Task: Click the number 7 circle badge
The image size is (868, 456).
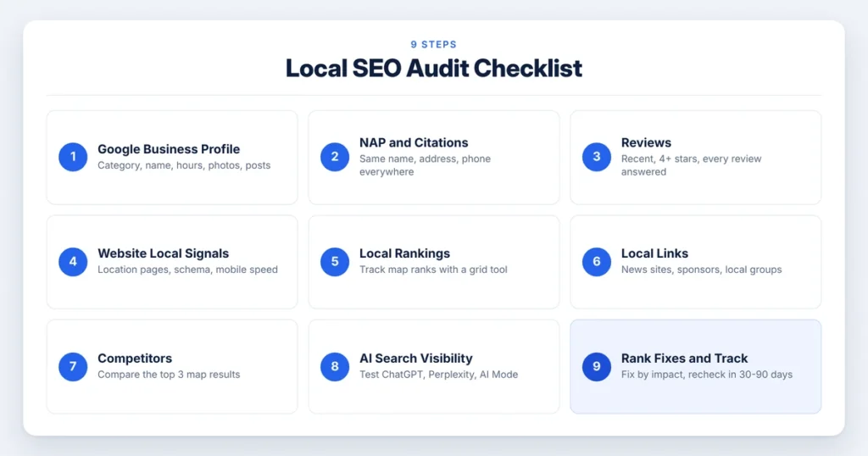Action: point(73,366)
